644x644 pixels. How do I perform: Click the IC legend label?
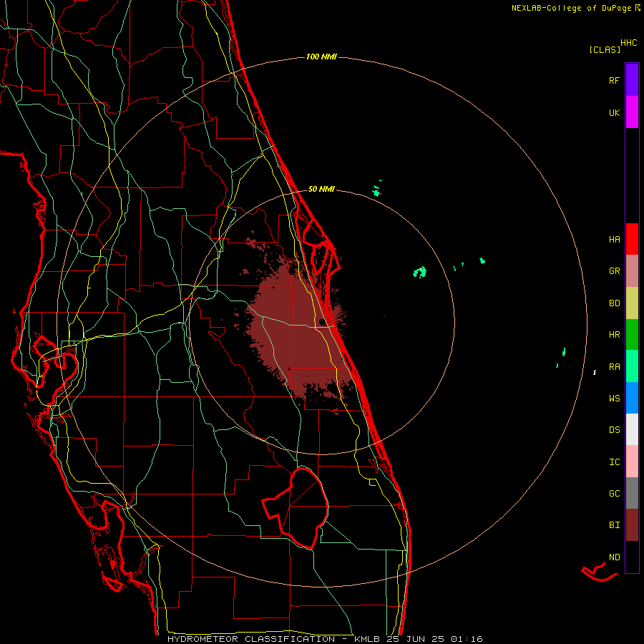pyautogui.click(x=614, y=462)
